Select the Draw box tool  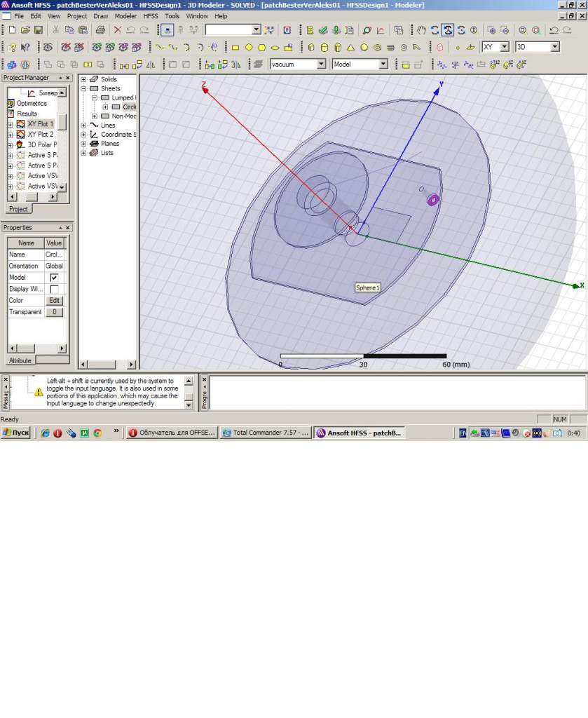(311, 47)
